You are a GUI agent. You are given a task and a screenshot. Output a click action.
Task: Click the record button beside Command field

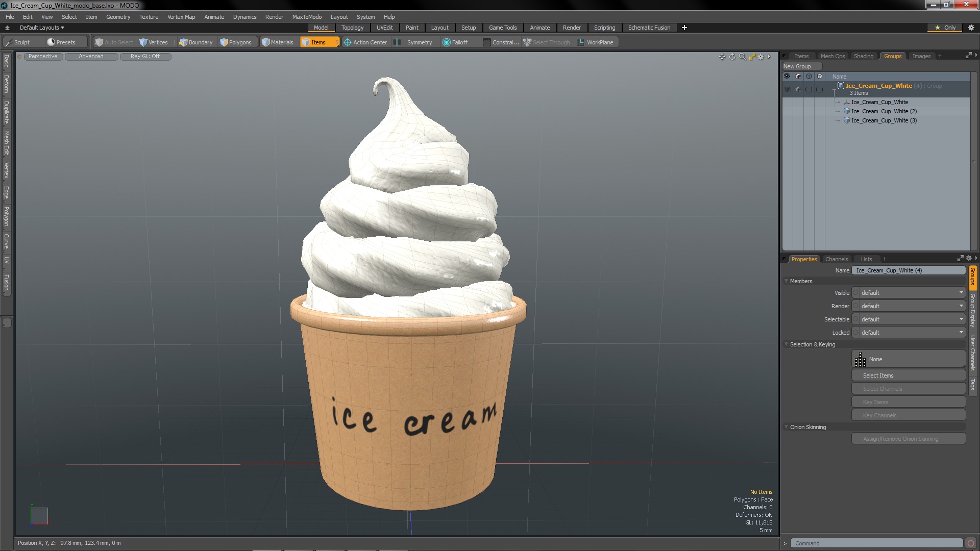(971, 543)
